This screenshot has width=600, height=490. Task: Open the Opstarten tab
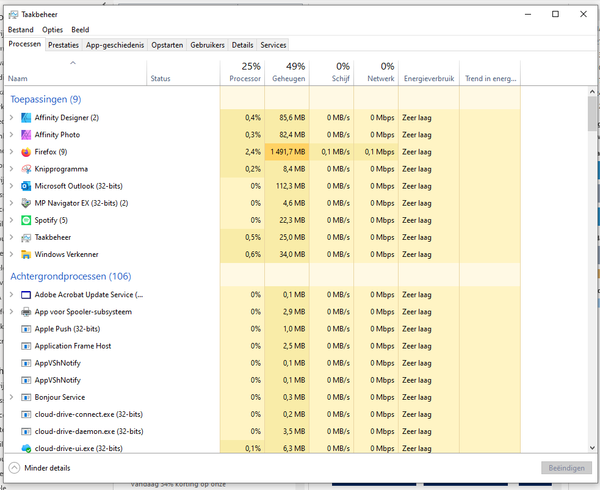tap(167, 45)
